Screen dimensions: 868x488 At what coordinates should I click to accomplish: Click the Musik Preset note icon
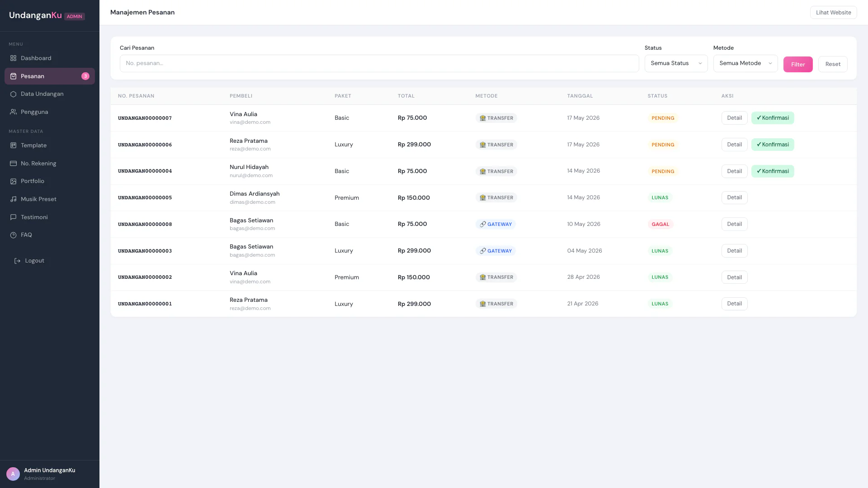[x=13, y=199]
